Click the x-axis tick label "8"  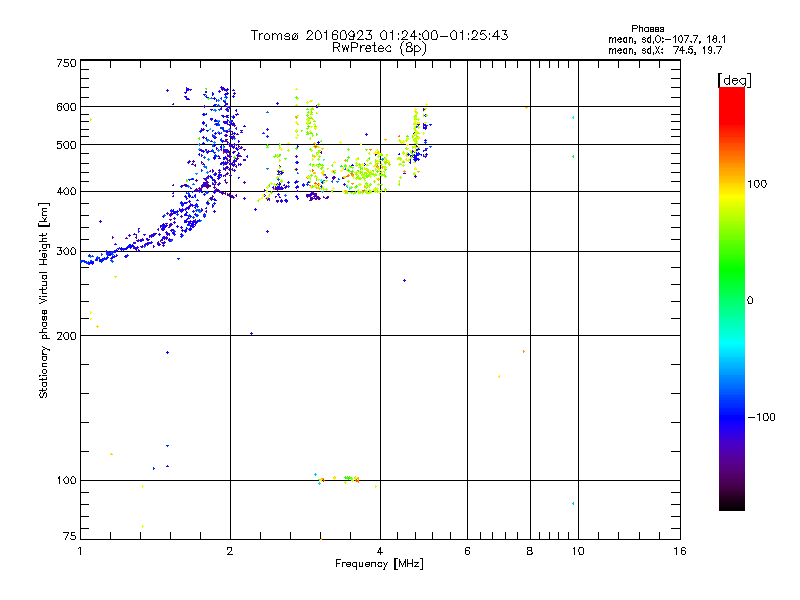(x=530, y=551)
